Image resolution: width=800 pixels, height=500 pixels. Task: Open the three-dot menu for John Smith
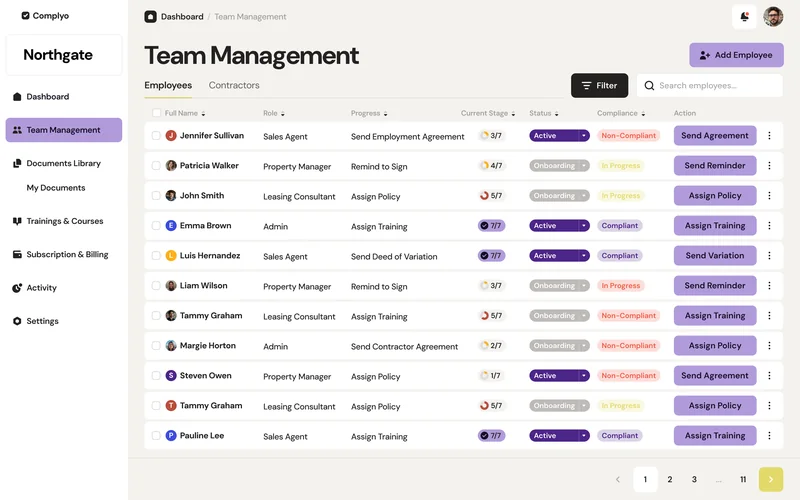769,196
